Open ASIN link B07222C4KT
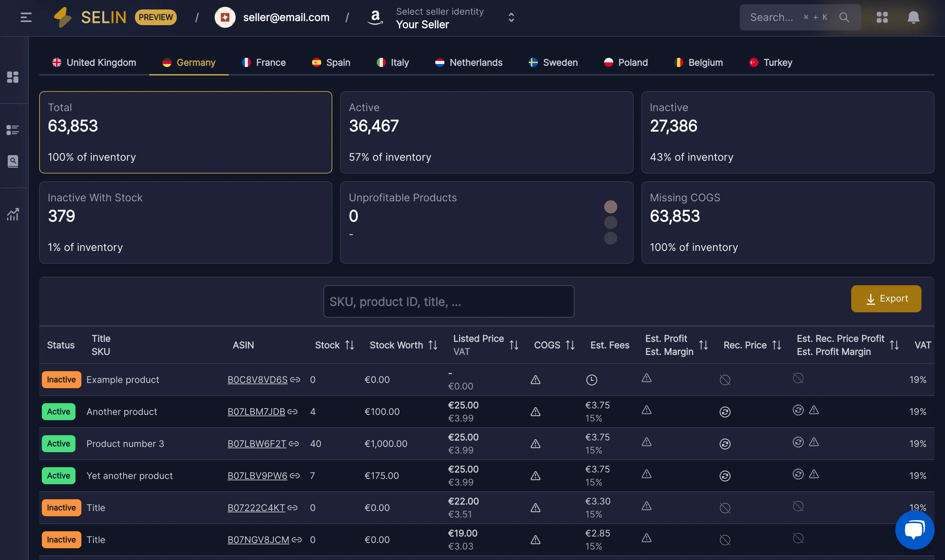Image resolution: width=945 pixels, height=560 pixels. pos(256,507)
